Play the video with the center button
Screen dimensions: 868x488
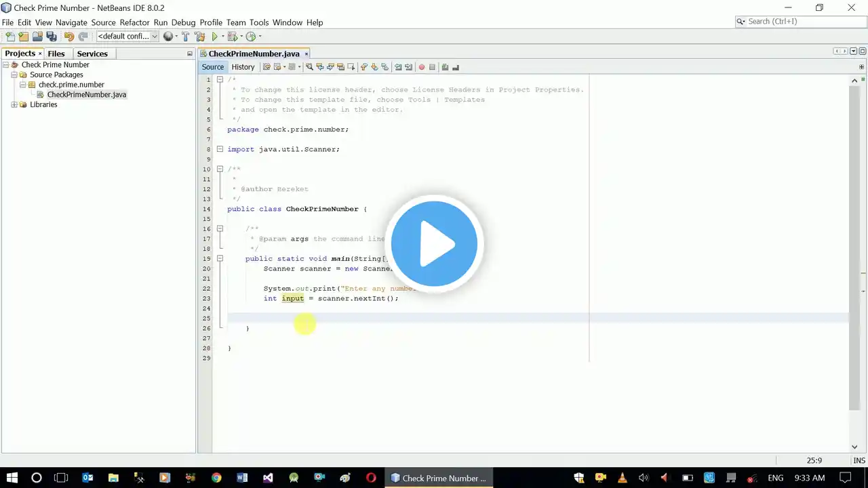coord(434,244)
